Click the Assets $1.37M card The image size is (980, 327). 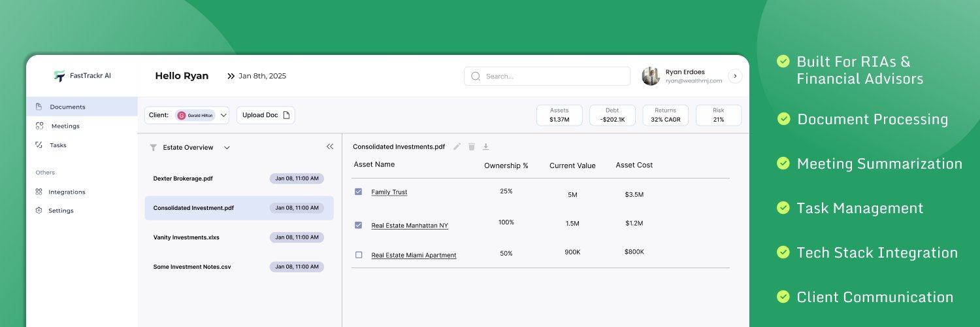pyautogui.click(x=559, y=115)
